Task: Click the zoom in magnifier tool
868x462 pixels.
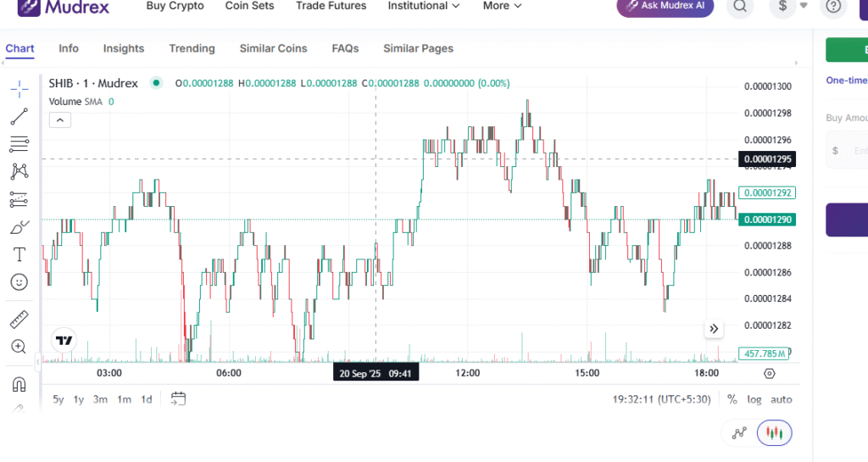Action: tap(19, 347)
